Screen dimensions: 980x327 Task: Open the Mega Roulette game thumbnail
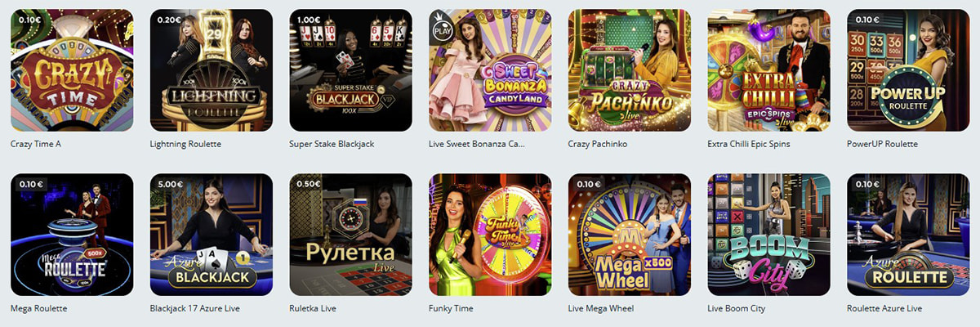[72, 235]
